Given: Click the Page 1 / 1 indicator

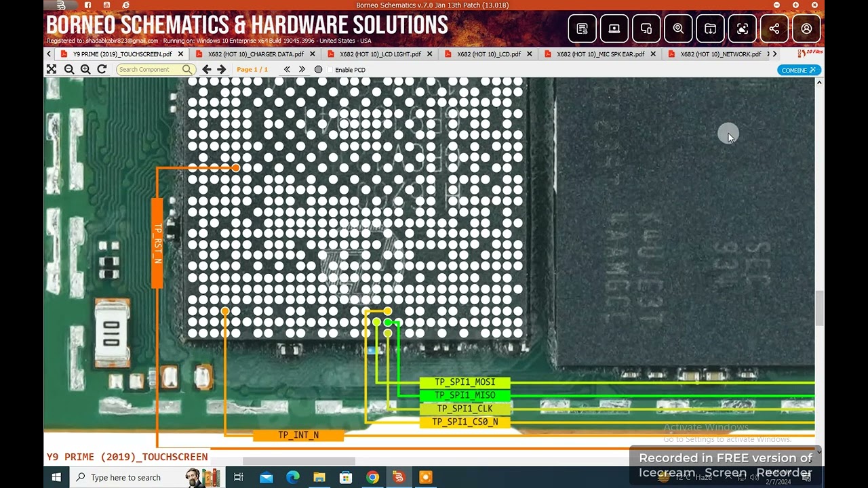Looking at the screenshot, I should [252, 70].
